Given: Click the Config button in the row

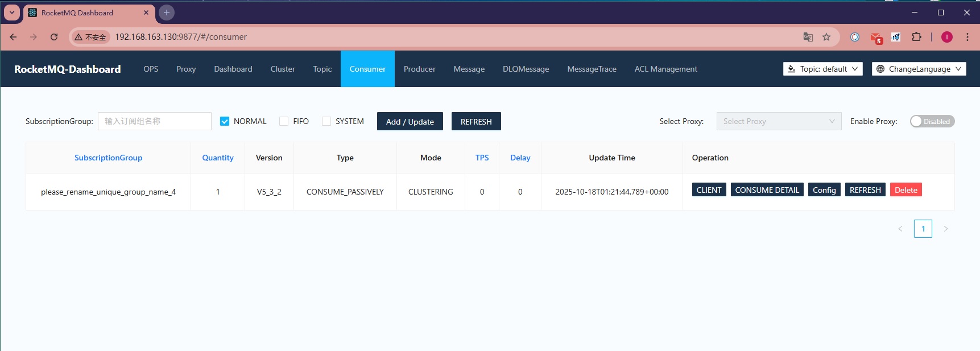Looking at the screenshot, I should click(824, 190).
